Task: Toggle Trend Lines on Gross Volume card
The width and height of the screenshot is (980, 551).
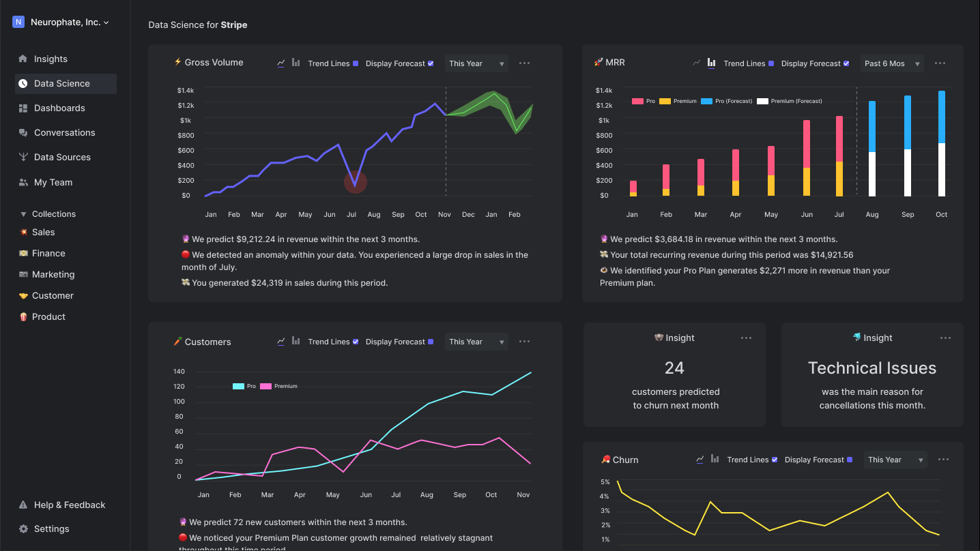Action: pyautogui.click(x=356, y=63)
